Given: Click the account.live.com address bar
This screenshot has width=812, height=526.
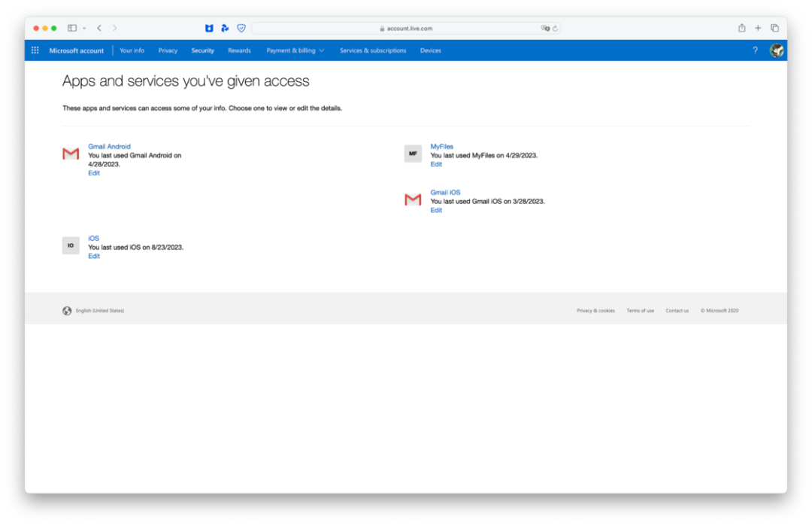Looking at the screenshot, I should (x=406, y=29).
